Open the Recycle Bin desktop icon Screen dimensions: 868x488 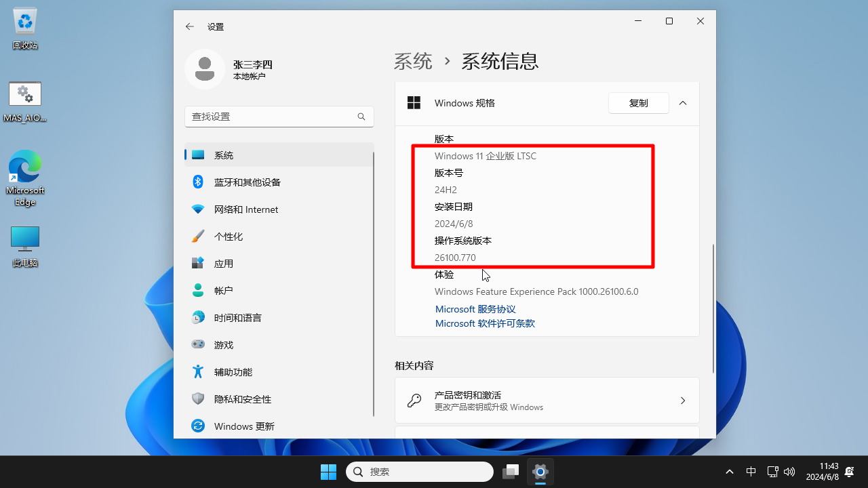click(25, 28)
